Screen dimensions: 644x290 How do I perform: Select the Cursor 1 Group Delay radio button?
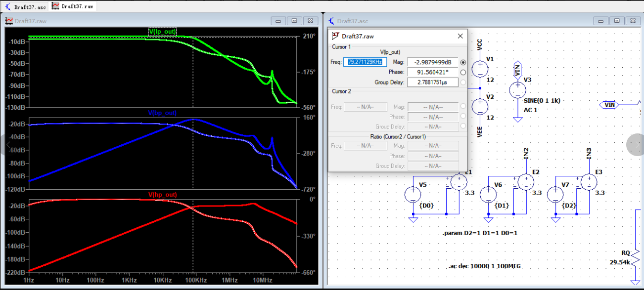point(463,82)
